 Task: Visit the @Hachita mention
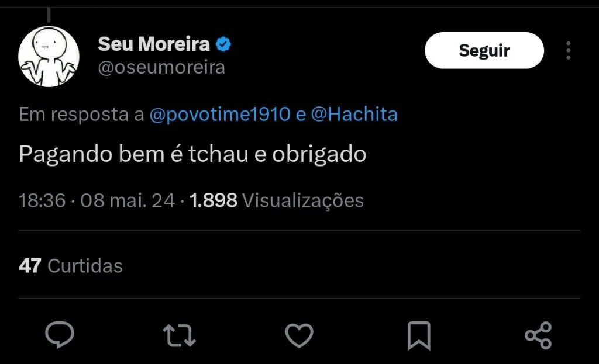(x=354, y=115)
